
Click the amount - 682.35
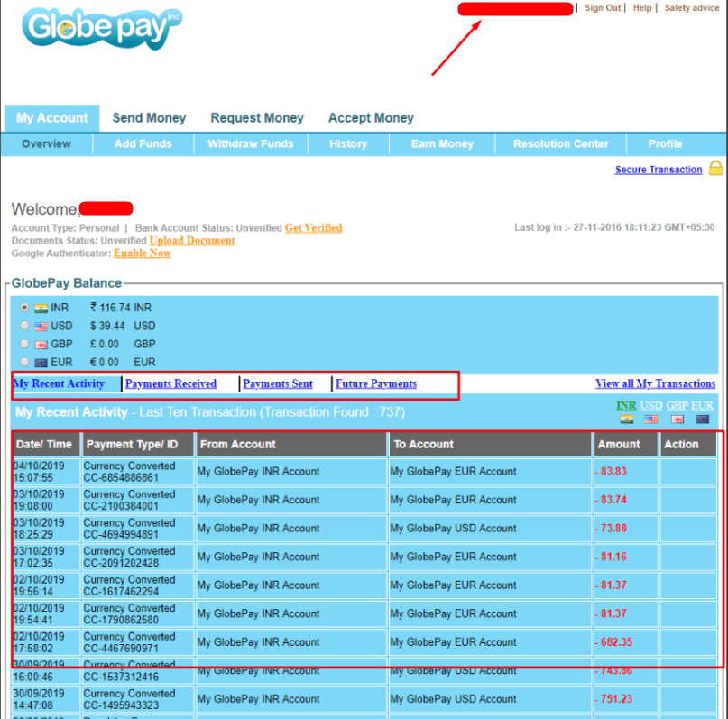coord(613,642)
